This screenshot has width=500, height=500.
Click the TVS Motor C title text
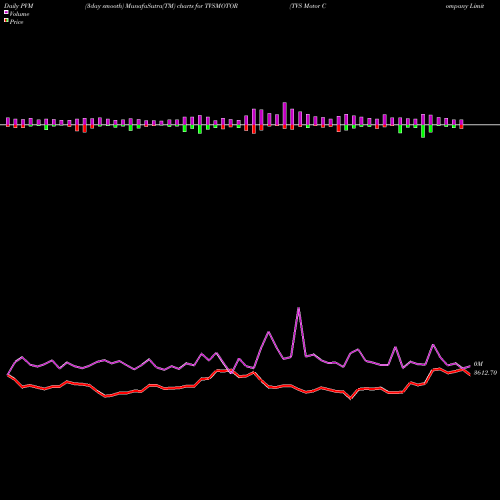[x=308, y=6]
